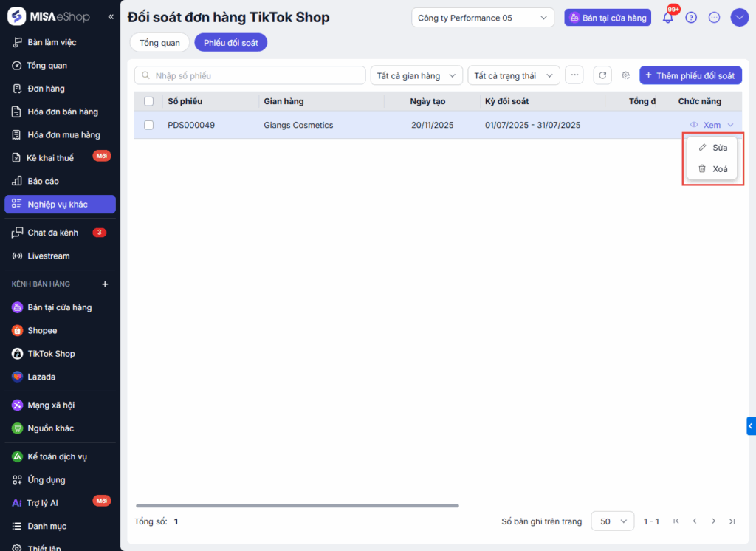Click Bán tại cửa hàng header button
756x551 pixels.
(608, 18)
